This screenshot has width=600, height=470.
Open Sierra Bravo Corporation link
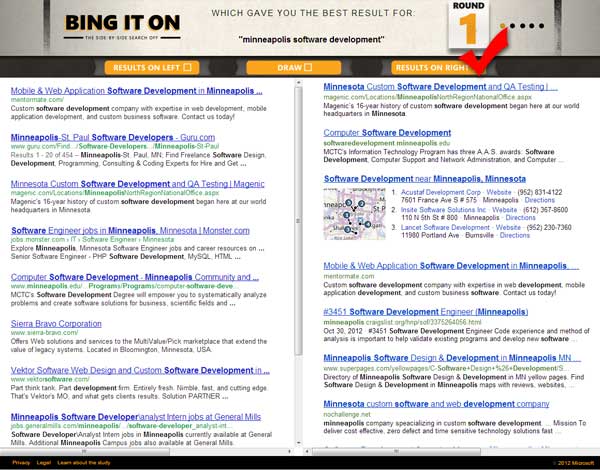56,323
